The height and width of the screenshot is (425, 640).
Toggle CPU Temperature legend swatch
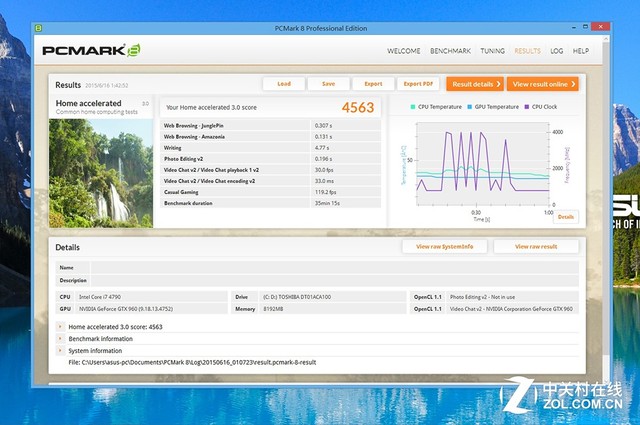coord(413,107)
